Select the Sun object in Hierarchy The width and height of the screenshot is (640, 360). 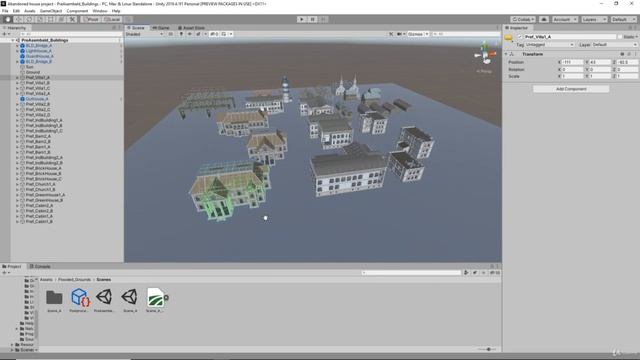(x=29, y=67)
